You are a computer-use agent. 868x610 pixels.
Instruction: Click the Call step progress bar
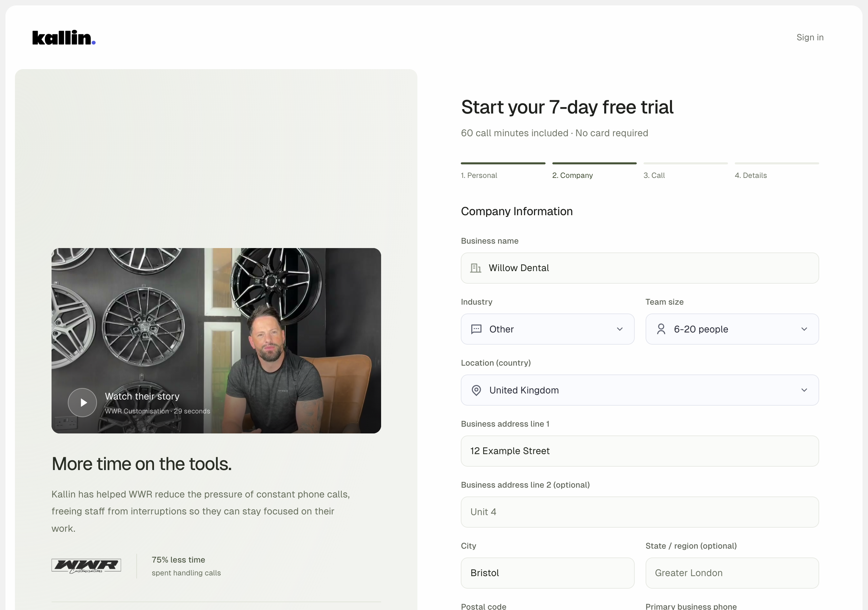(x=685, y=163)
